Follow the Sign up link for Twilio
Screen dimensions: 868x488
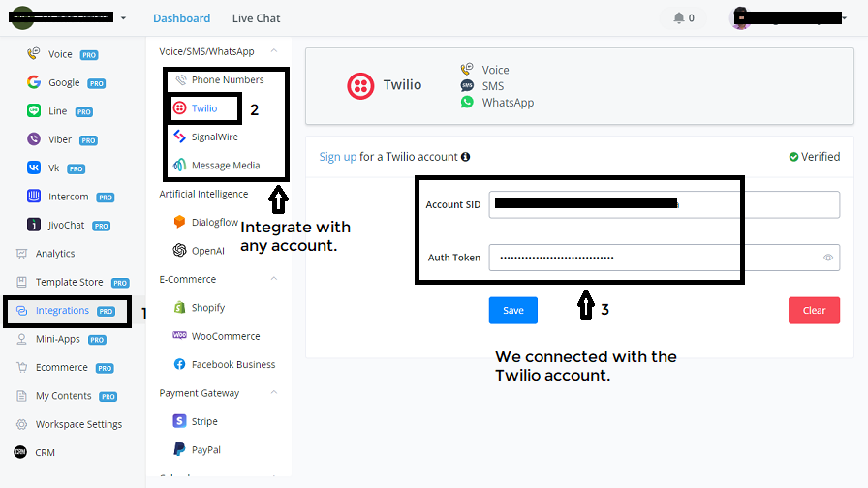pyautogui.click(x=337, y=157)
